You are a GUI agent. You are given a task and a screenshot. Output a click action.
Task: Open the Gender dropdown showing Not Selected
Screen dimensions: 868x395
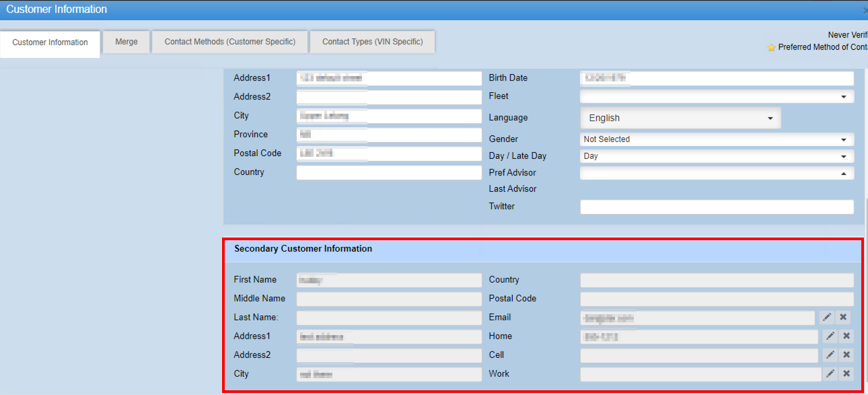[x=717, y=139]
